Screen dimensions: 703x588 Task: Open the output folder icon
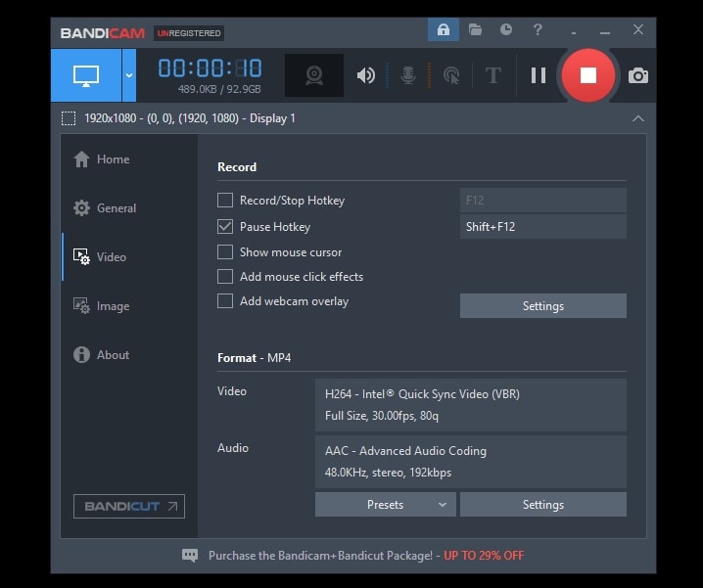tap(475, 29)
